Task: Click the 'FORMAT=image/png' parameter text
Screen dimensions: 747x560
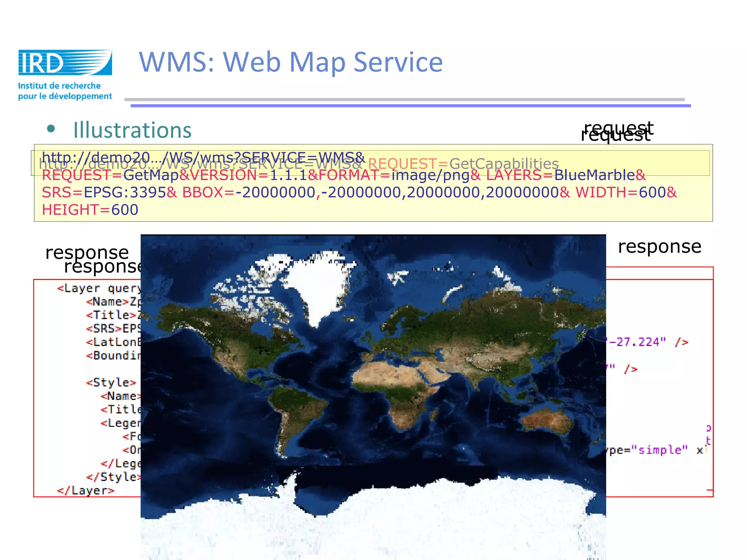Action: tap(394, 175)
